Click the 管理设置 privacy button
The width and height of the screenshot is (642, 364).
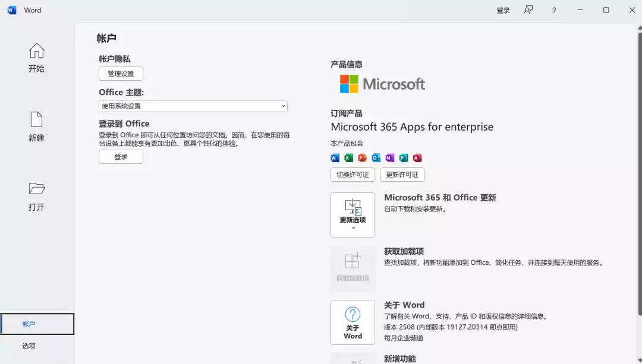click(x=121, y=74)
